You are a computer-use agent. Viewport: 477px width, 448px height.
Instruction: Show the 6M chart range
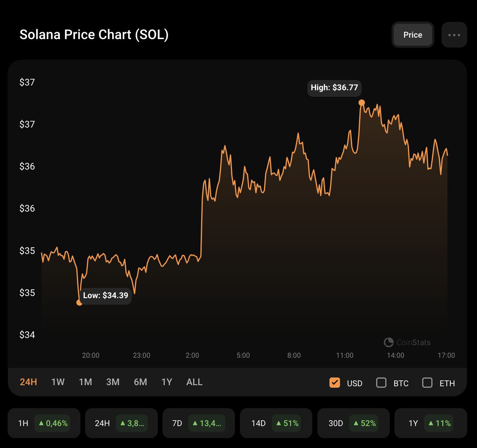click(141, 382)
